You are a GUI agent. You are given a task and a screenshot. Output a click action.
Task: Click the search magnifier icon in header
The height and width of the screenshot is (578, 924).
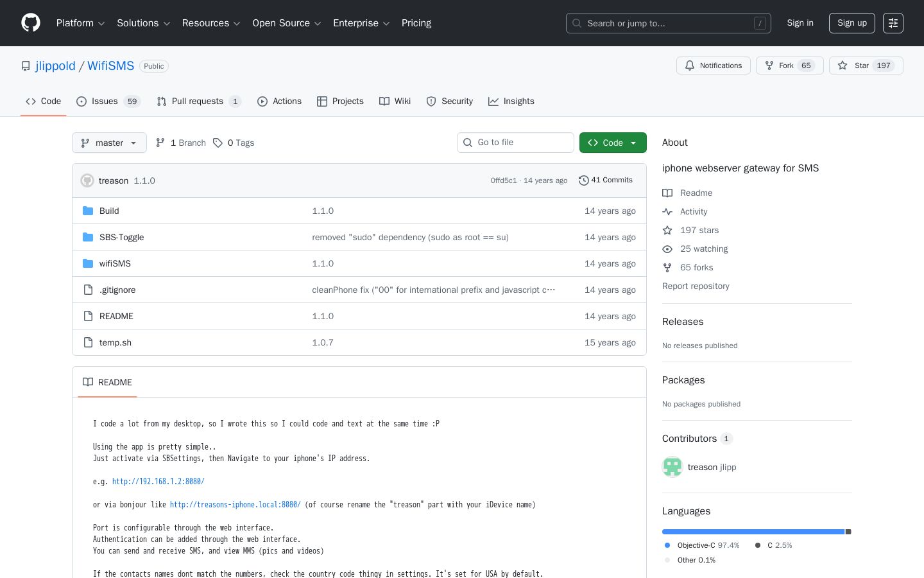pyautogui.click(x=577, y=23)
